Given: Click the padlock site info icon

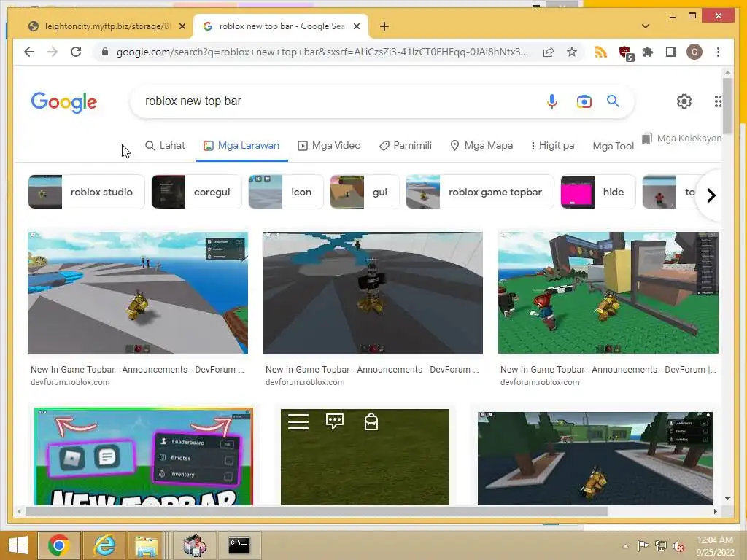Looking at the screenshot, I should pos(105,52).
